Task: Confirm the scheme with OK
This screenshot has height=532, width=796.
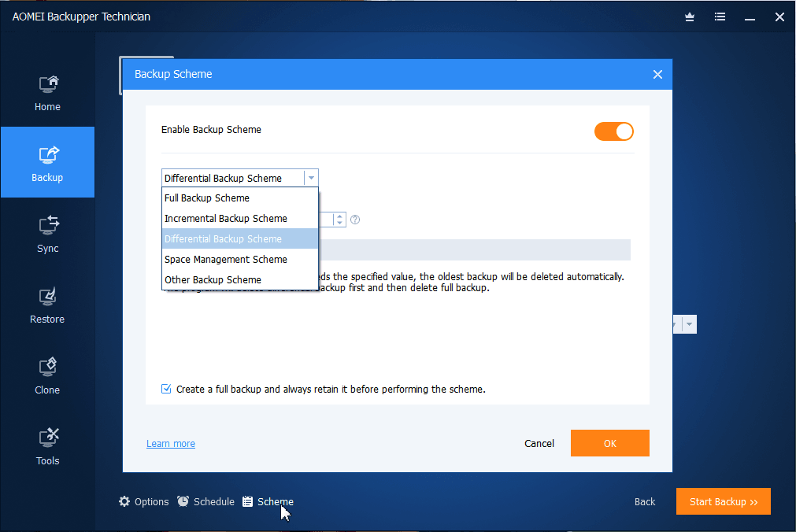Action: tap(609, 443)
